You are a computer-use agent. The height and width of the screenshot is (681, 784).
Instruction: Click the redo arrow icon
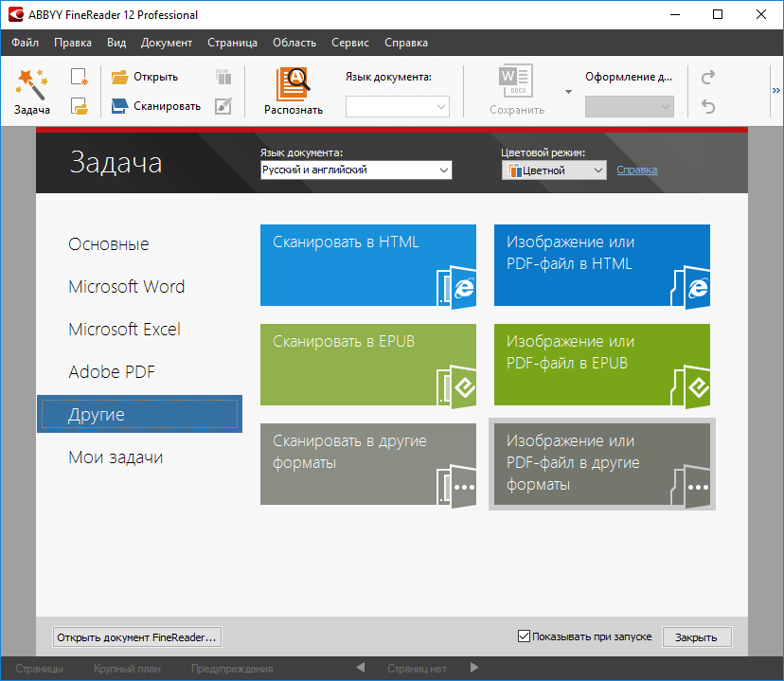(708, 77)
